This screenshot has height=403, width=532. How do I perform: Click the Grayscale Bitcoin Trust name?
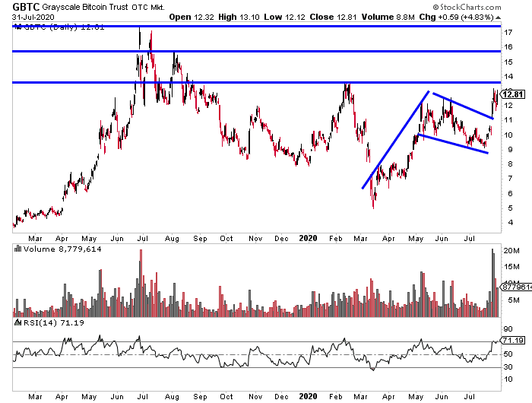pyautogui.click(x=85, y=7)
